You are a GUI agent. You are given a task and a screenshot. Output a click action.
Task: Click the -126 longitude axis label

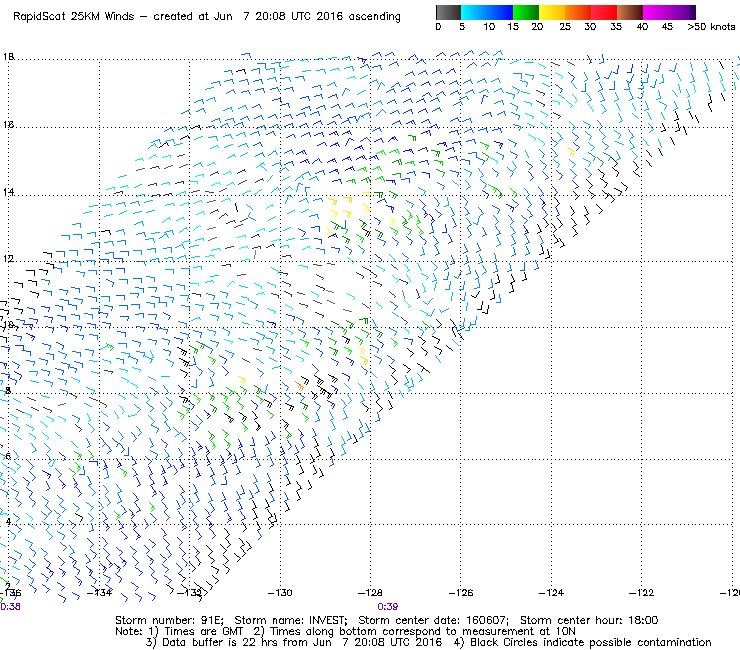coord(461,592)
